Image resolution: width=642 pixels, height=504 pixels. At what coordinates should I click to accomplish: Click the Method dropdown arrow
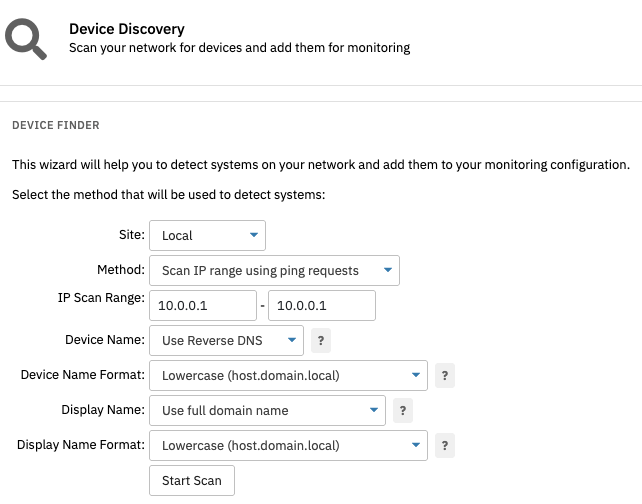click(x=388, y=270)
